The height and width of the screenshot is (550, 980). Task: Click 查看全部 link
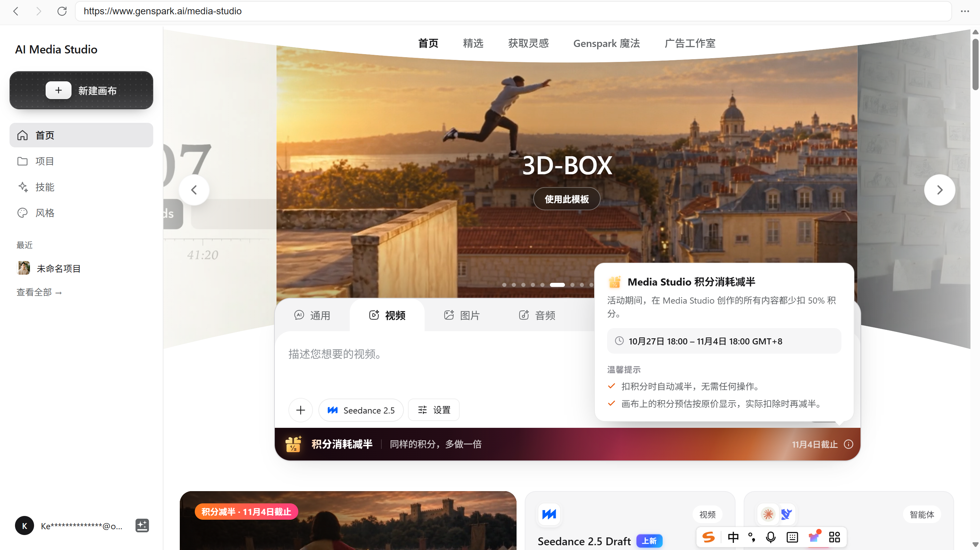pos(39,292)
